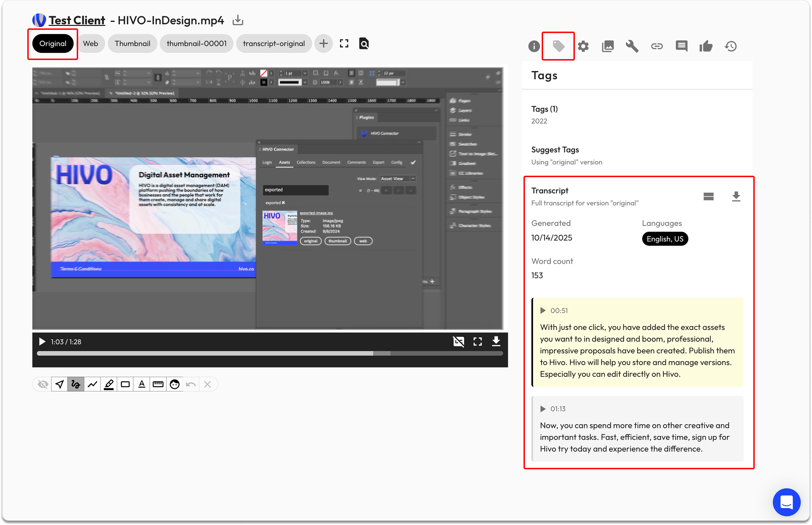
Task: Switch to the Web version tab
Action: click(90, 43)
